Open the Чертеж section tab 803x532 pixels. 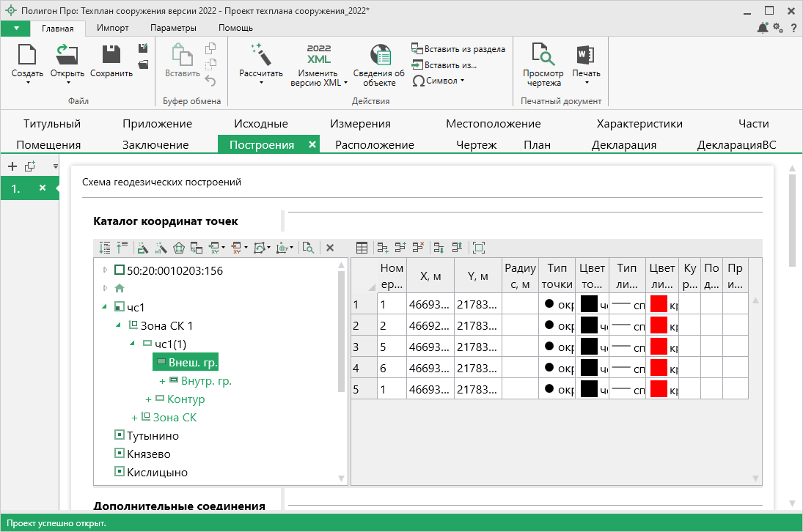click(476, 144)
